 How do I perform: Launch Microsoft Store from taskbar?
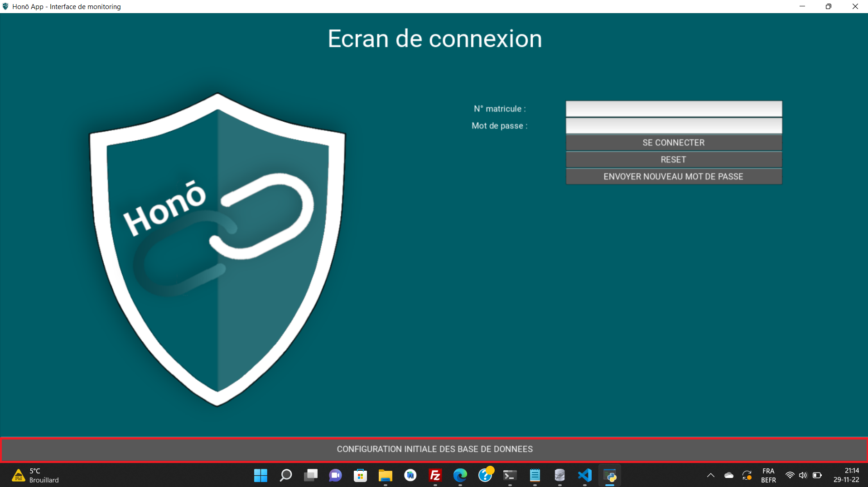coord(360,475)
